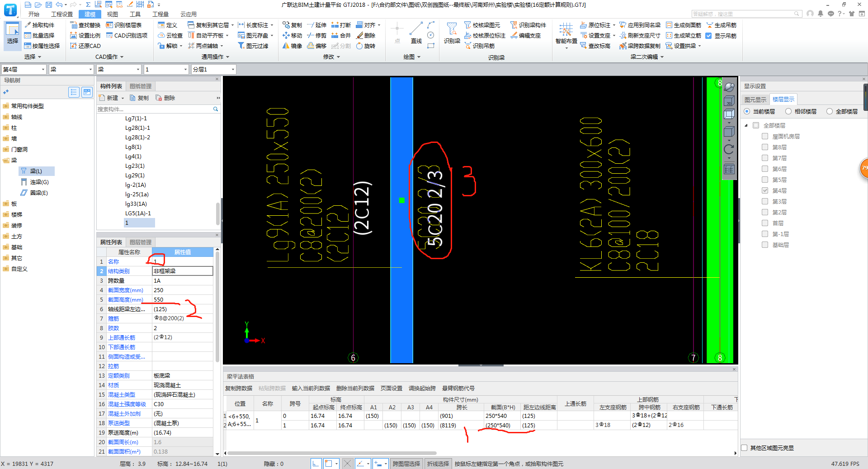Screen dimensions: 868x469
Task: Click the view rotate icon in canvas toolbar
Action: tap(729, 149)
